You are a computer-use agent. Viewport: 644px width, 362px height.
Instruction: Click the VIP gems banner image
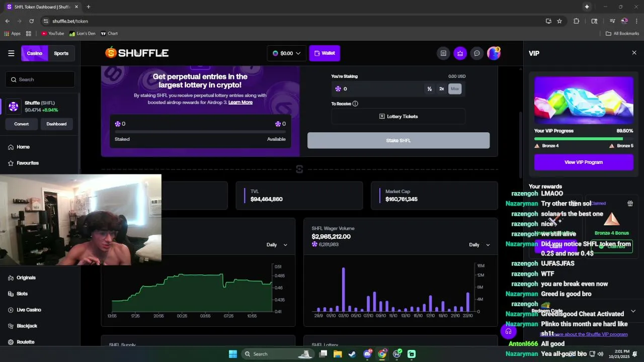pos(584,100)
